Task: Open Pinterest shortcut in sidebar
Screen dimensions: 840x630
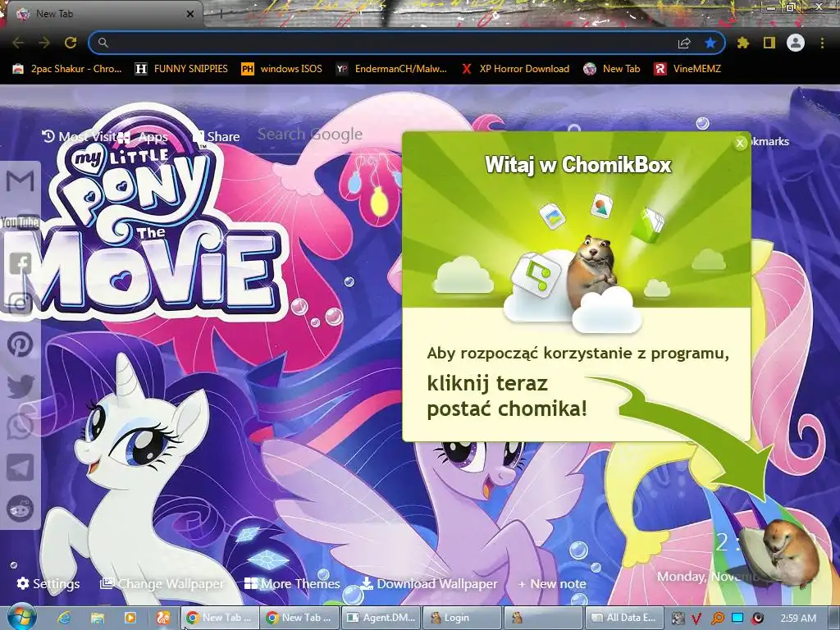Action: pos(21,345)
